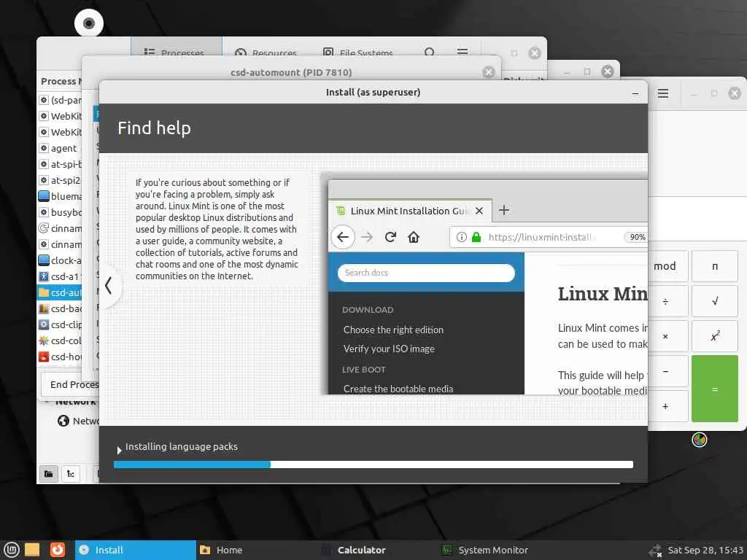
Task: Click the installer disc icon on the desktop
Action: coord(89,23)
